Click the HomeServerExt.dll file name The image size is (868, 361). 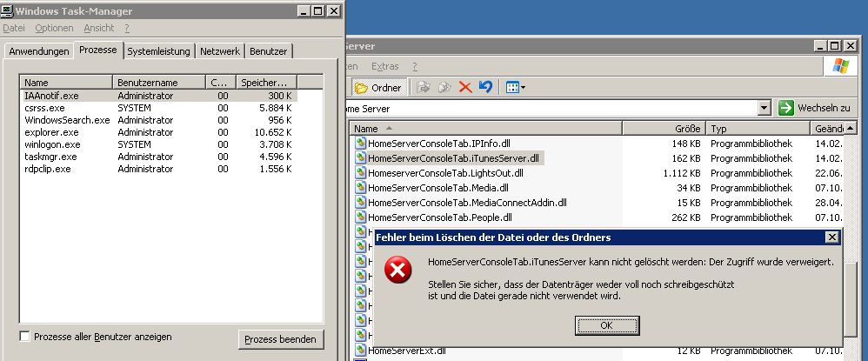tap(407, 351)
